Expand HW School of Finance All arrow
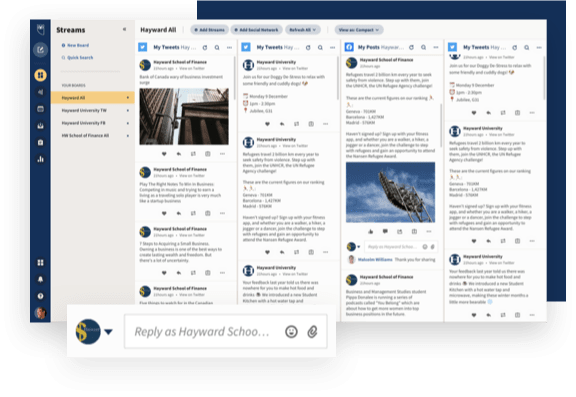The width and height of the screenshot is (576, 397). pyautogui.click(x=128, y=136)
